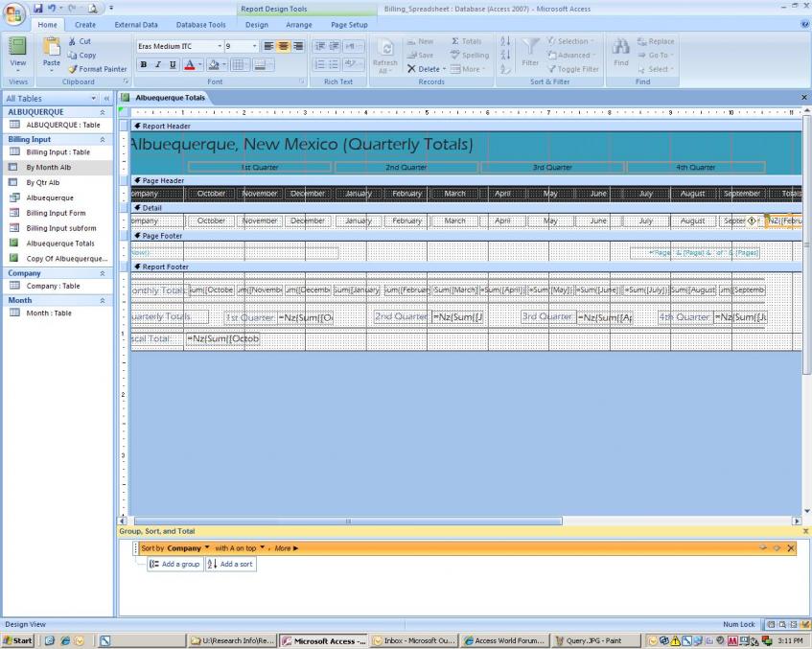Click the Delete icon in Records group
This screenshot has width=812, height=649.
point(412,69)
